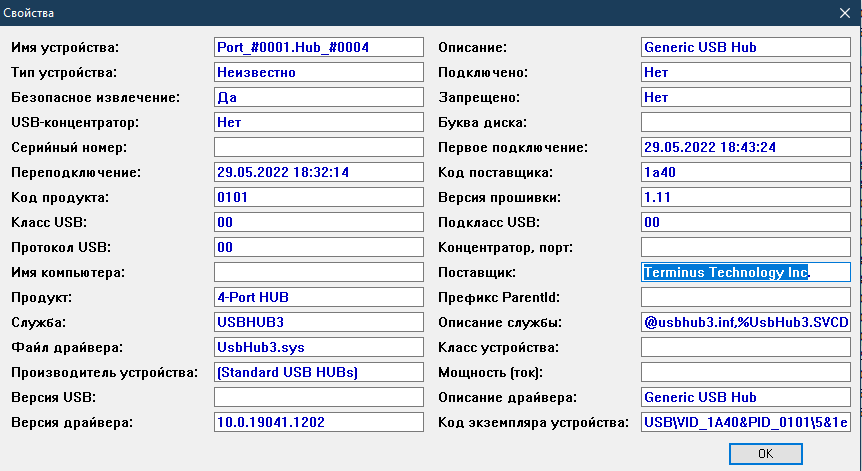This screenshot has width=862, height=471.
Task: Click the Описание службы field @usbhub3.inf
Action: (746, 322)
